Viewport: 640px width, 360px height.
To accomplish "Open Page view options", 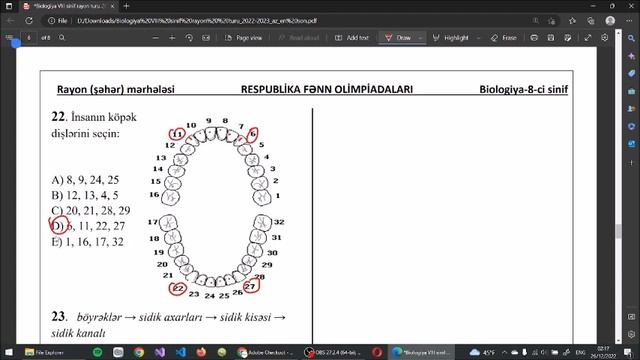I will [244, 38].
